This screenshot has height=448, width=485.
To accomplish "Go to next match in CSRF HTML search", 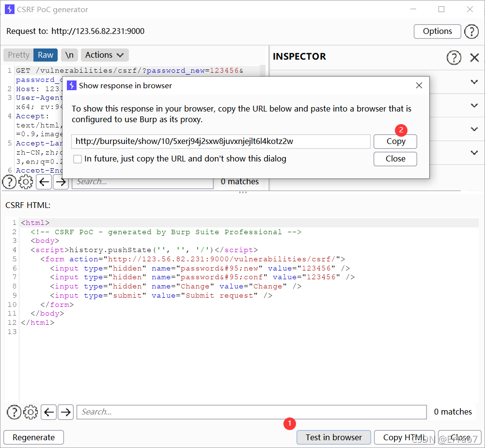I will (x=65, y=412).
